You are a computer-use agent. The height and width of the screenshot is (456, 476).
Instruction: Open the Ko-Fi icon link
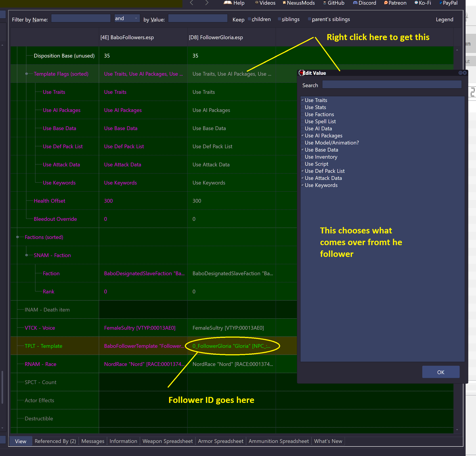416,3
